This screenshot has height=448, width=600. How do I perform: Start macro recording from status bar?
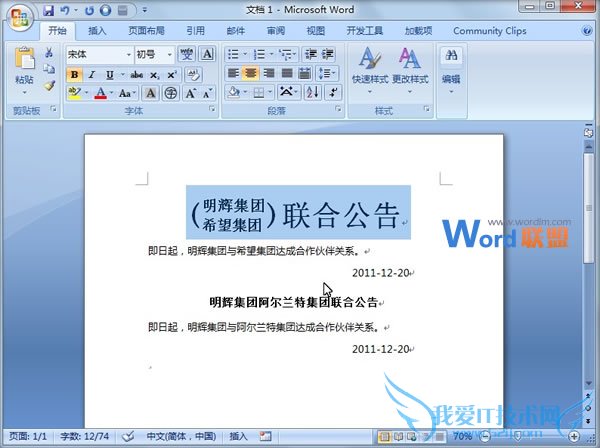point(265,436)
